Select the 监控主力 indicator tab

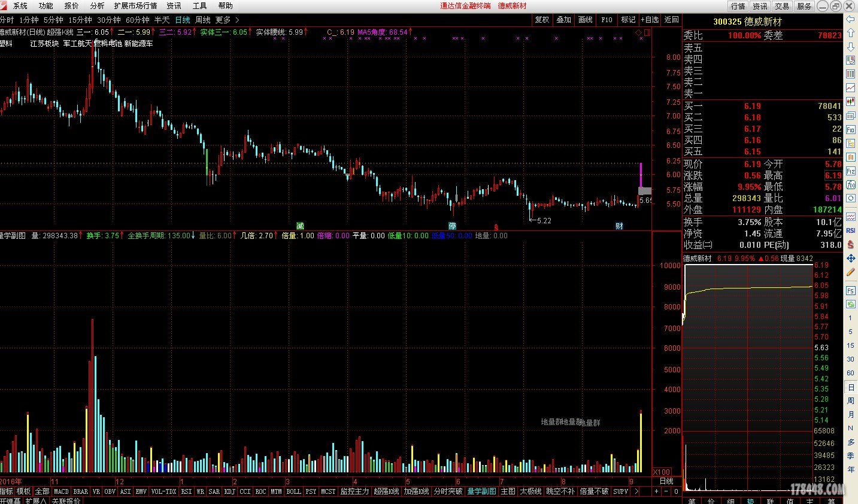click(x=355, y=491)
